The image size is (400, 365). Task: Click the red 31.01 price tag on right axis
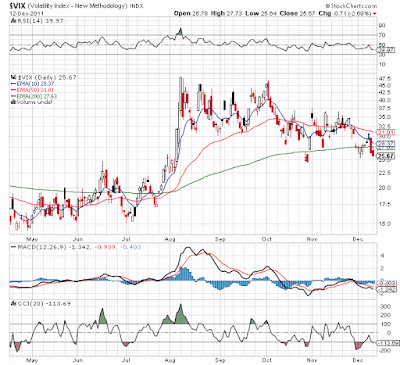386,133
